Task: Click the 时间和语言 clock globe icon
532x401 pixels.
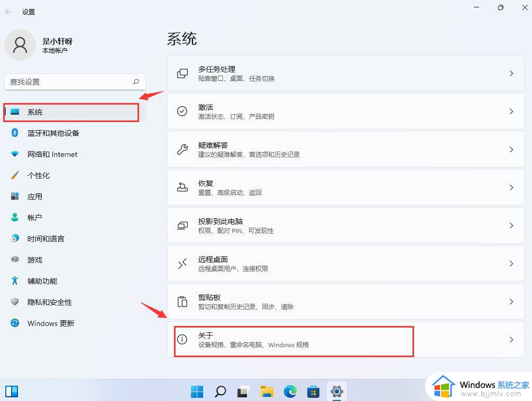Action: [15, 238]
